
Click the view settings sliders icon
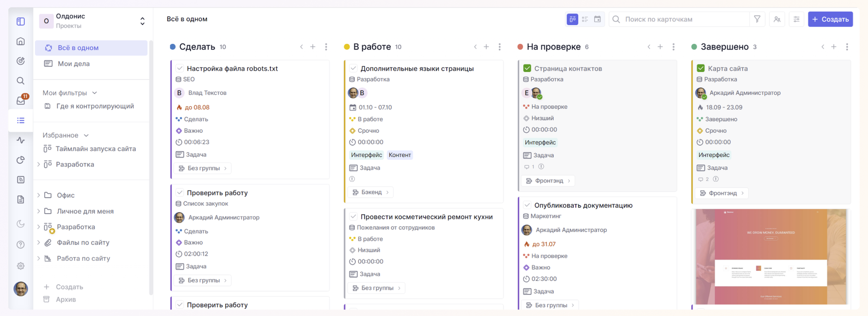click(x=796, y=19)
